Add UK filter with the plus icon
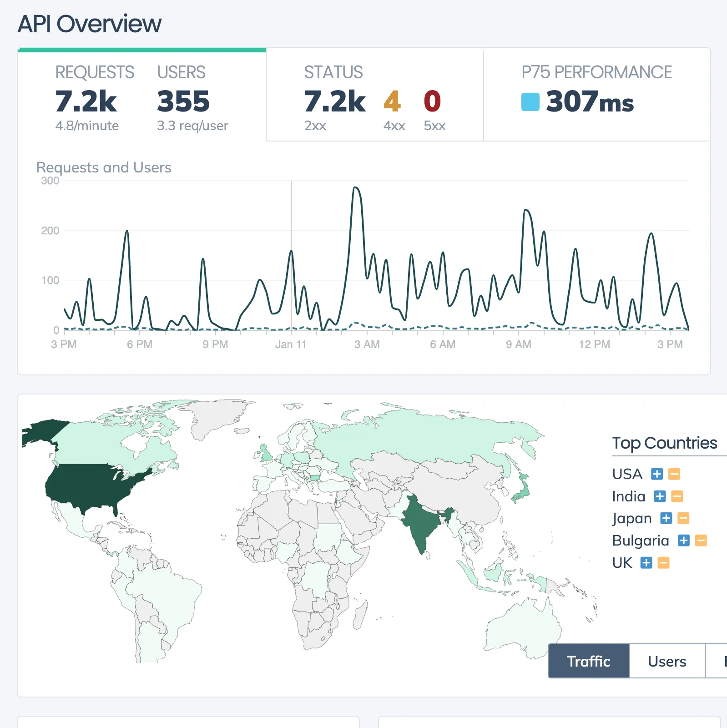Screen dimensions: 727x728 646,563
